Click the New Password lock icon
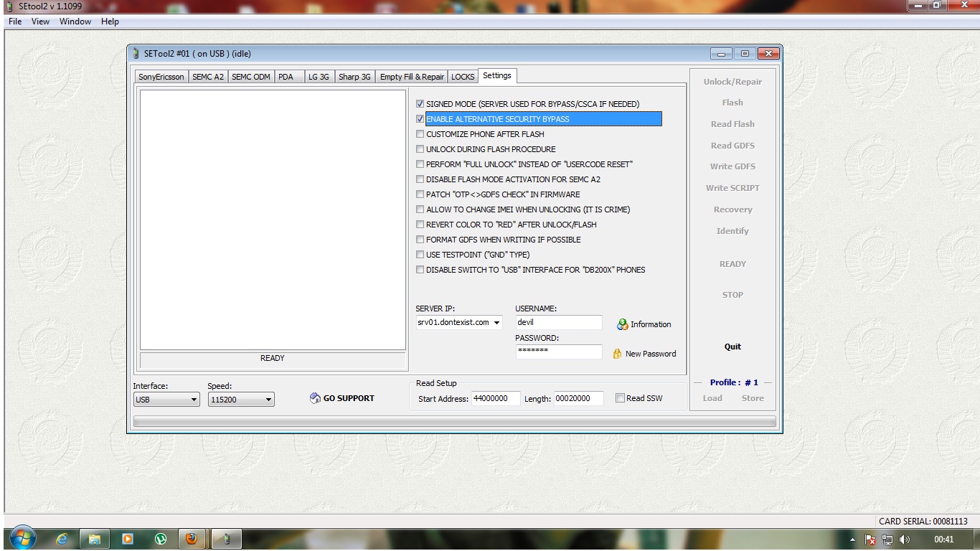This screenshot has height=551, width=980. [x=617, y=354]
